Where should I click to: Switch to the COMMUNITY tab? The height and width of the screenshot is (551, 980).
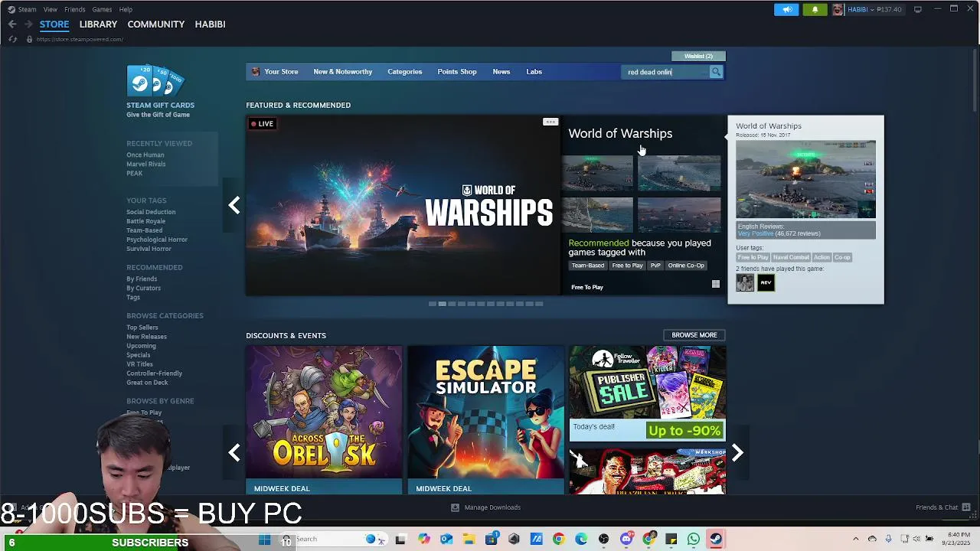point(156,24)
